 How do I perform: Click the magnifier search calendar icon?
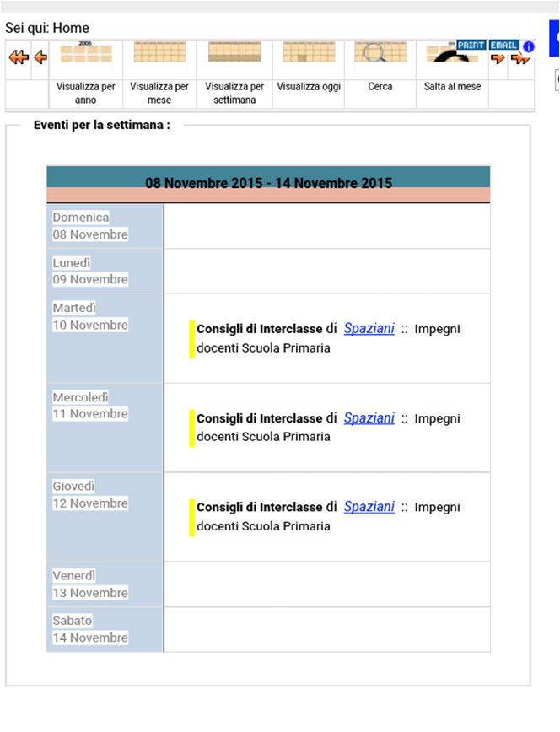(x=380, y=52)
